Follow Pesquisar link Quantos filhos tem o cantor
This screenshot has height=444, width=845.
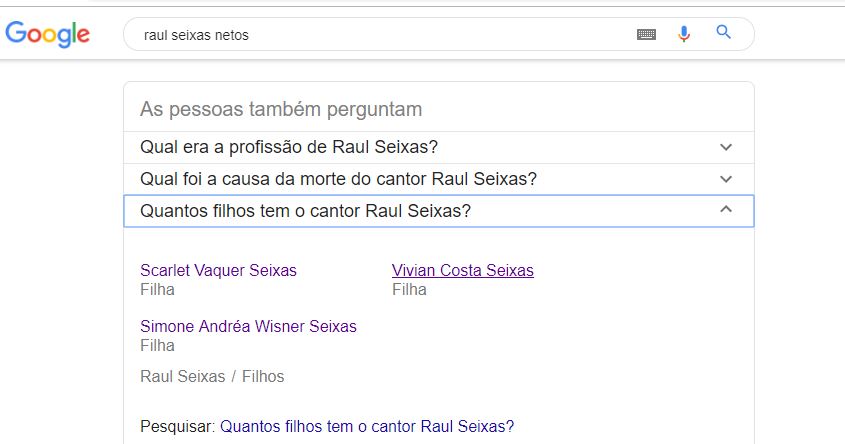(x=367, y=426)
